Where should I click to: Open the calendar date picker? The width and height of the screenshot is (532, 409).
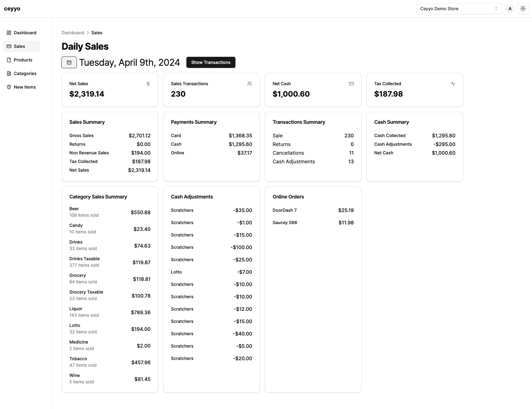tap(69, 62)
